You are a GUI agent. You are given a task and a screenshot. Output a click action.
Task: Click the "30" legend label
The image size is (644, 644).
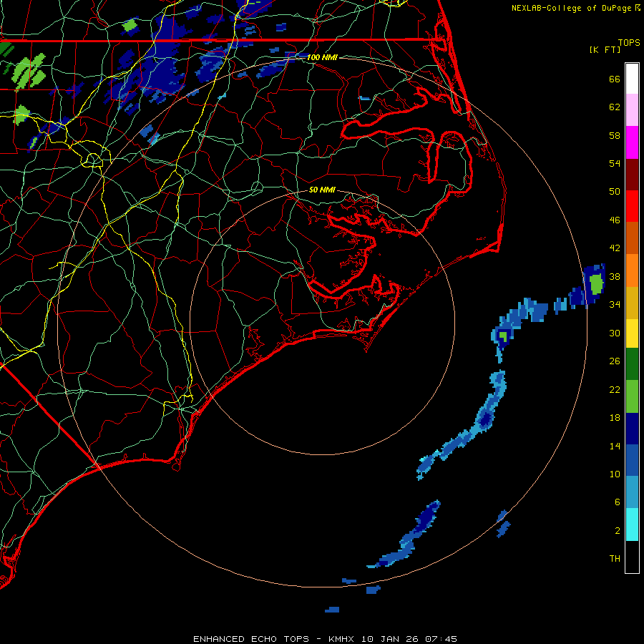click(x=615, y=333)
